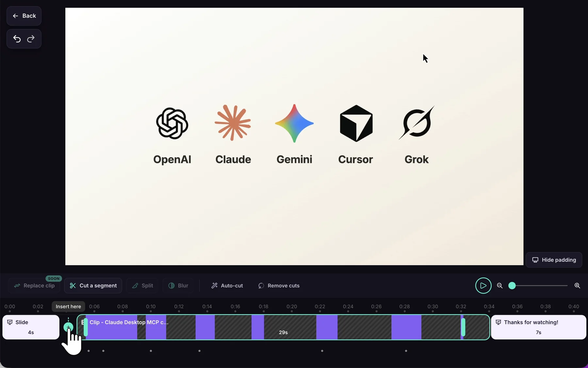Image resolution: width=588 pixels, height=368 pixels.
Task: Undo the last edit
Action: click(17, 39)
